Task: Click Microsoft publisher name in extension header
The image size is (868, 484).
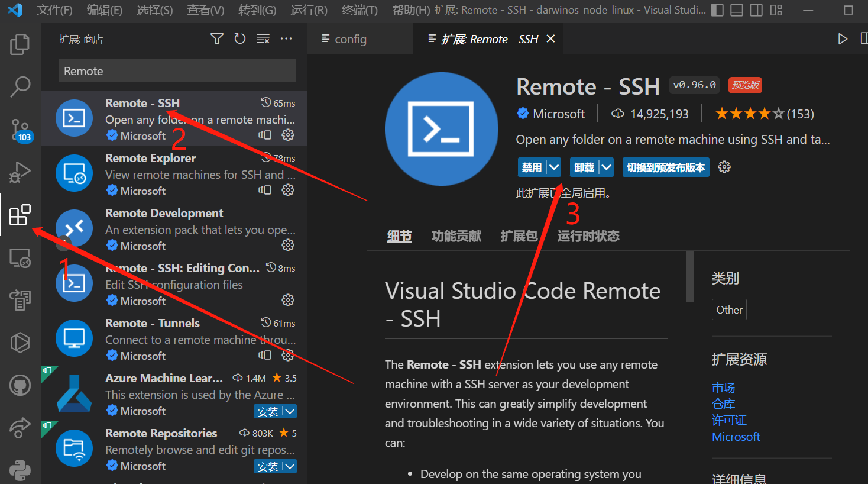Action: tap(559, 114)
